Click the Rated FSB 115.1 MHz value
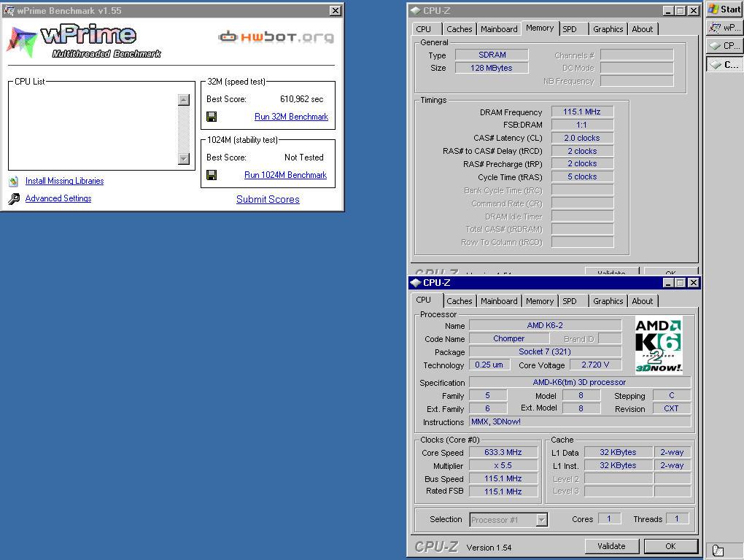Screen dimensions: 744x560 [x=503, y=491]
